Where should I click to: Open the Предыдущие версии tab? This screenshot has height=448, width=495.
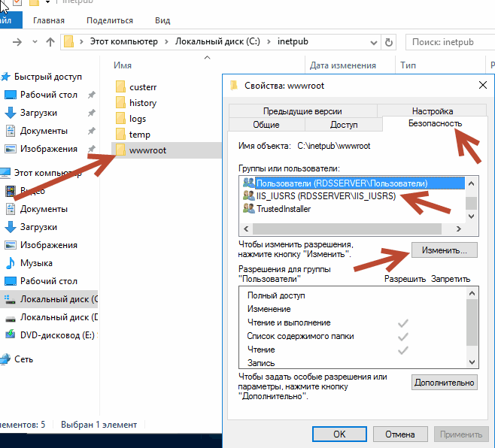click(x=302, y=111)
